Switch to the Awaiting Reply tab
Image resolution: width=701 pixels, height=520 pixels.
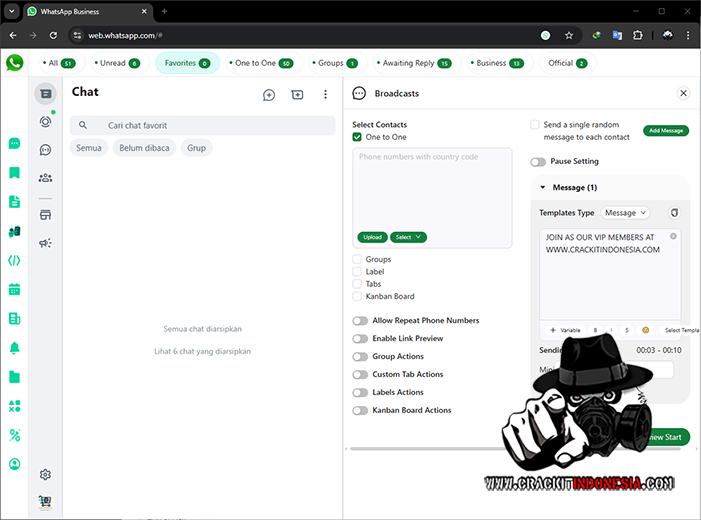point(415,63)
